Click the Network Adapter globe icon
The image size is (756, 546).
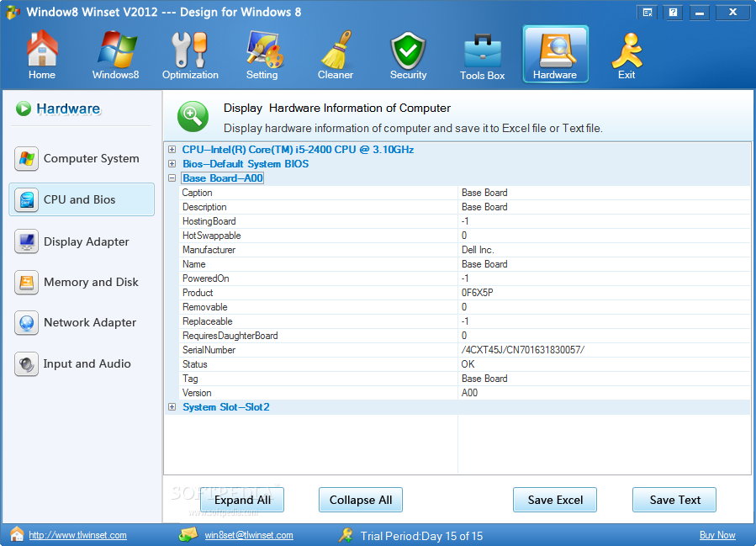coord(26,323)
